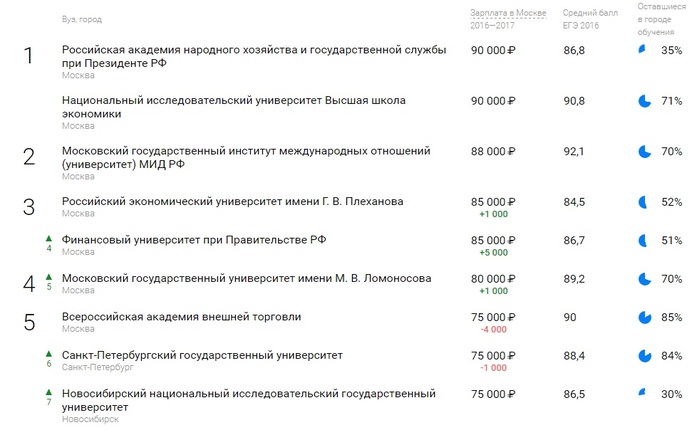Open Финансовый университет при Правительстве РФ link

194,240
